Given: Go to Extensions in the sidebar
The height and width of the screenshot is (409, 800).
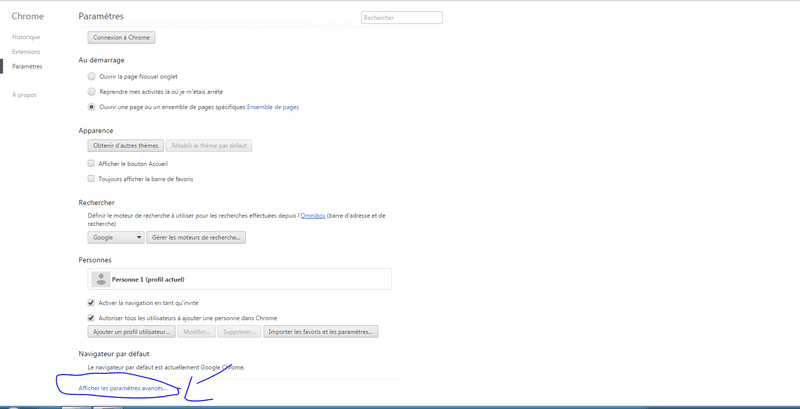Looking at the screenshot, I should (26, 52).
